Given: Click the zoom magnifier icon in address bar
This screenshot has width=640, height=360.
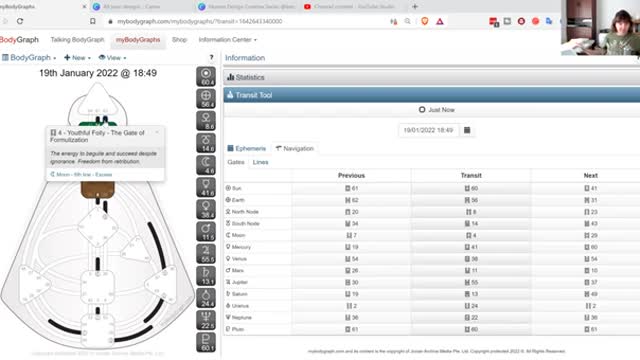Looking at the screenshot, I should 407,21.
